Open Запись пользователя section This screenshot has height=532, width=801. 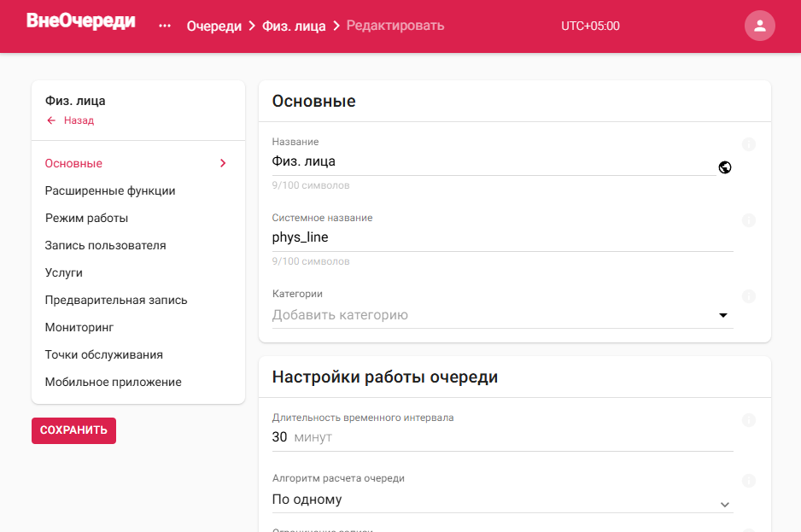pyautogui.click(x=105, y=245)
